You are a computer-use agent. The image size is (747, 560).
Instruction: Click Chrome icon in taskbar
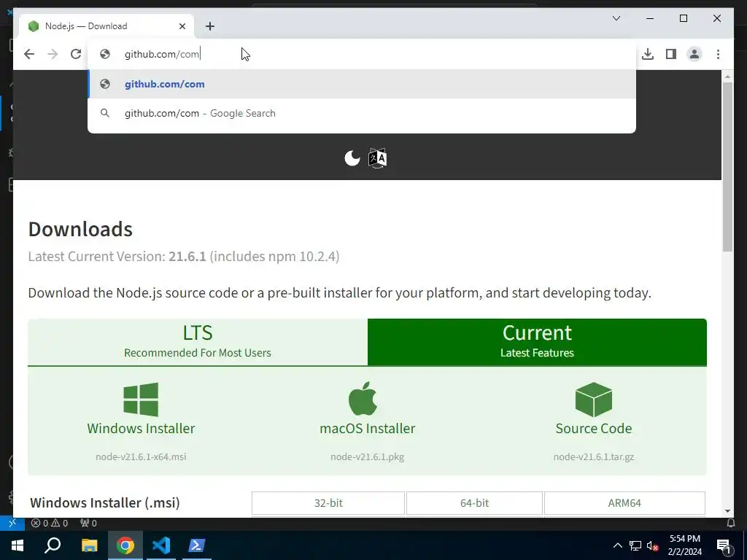[x=125, y=545]
